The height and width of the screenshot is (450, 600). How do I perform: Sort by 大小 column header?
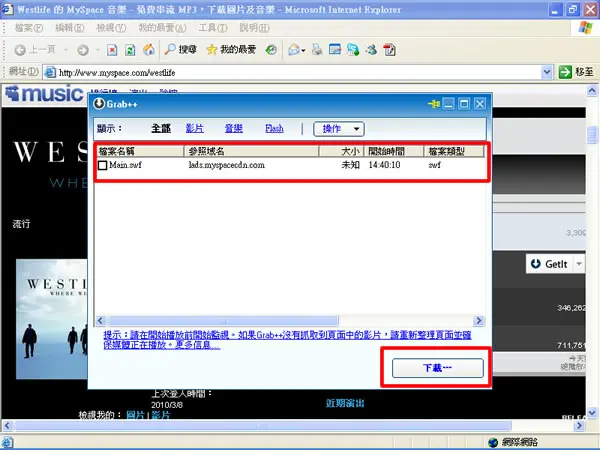coord(341,151)
